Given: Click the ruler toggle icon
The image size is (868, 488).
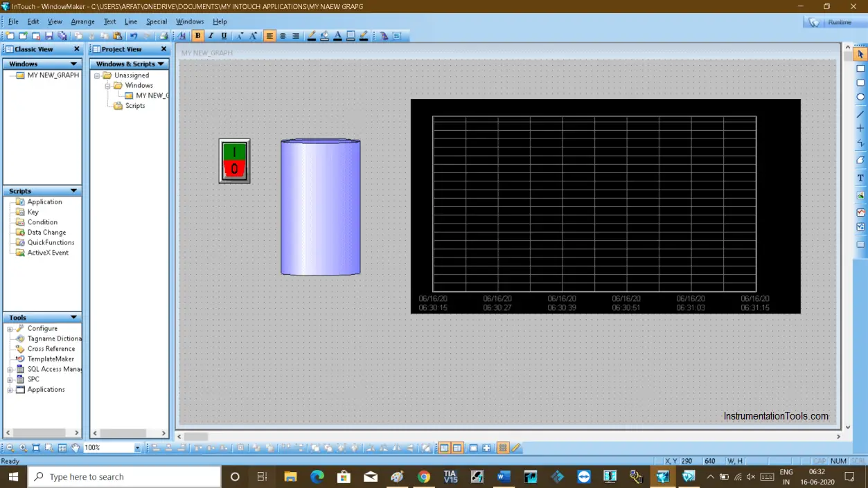Looking at the screenshot, I should click(x=516, y=448).
